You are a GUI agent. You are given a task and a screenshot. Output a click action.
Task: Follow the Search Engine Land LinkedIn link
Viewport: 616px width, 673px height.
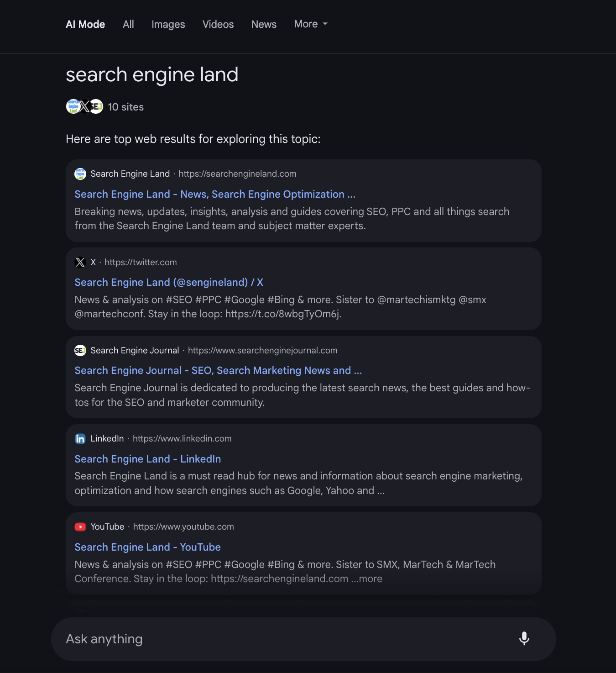click(x=147, y=459)
